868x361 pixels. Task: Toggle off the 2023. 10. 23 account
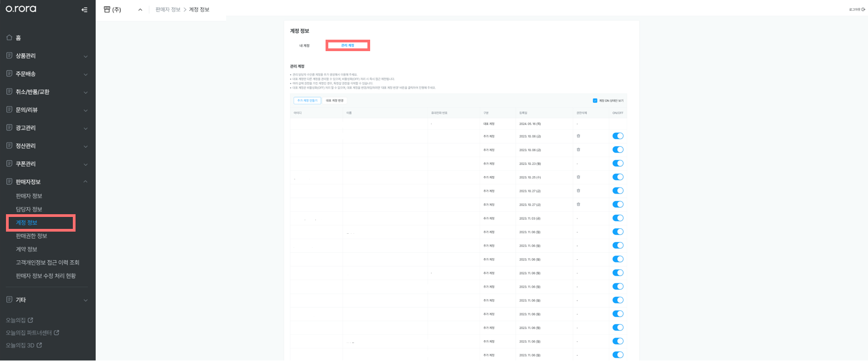tap(618, 164)
